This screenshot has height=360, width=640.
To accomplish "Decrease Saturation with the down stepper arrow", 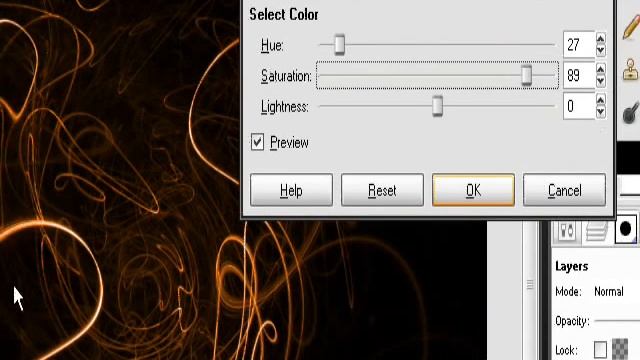I will (x=600, y=81).
